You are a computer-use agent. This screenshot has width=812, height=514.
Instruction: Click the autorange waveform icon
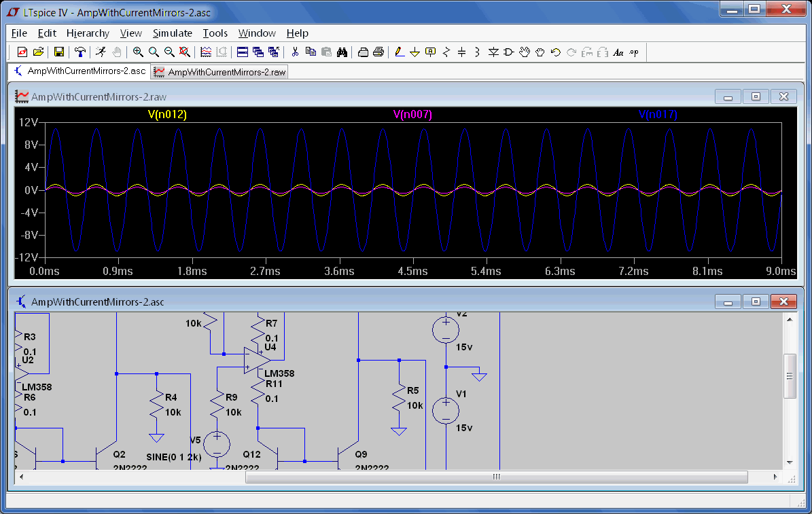(206, 52)
